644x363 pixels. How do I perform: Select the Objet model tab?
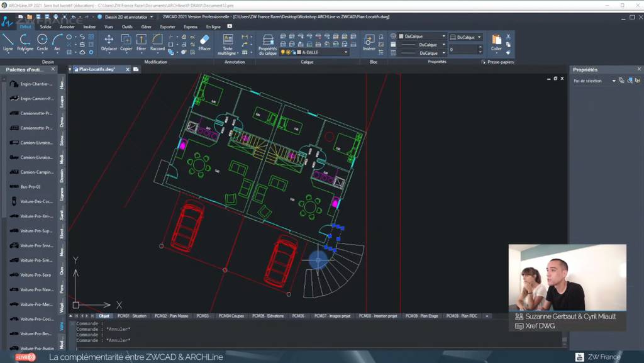(104, 316)
